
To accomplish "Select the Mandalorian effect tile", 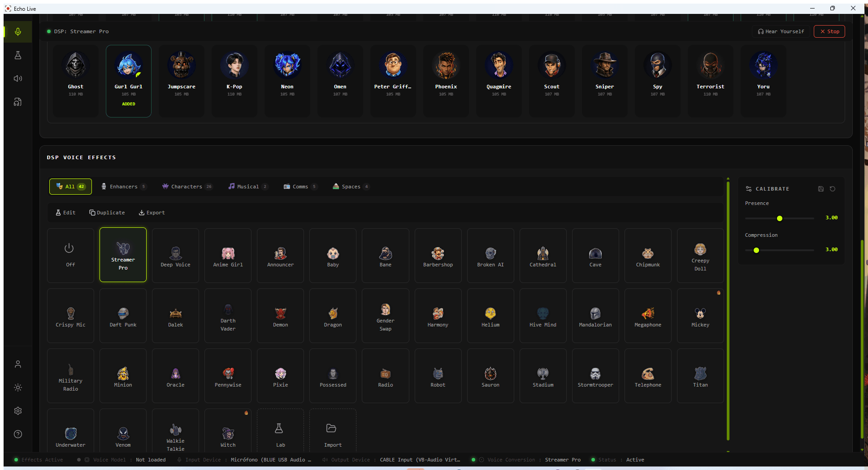I will pos(595,316).
